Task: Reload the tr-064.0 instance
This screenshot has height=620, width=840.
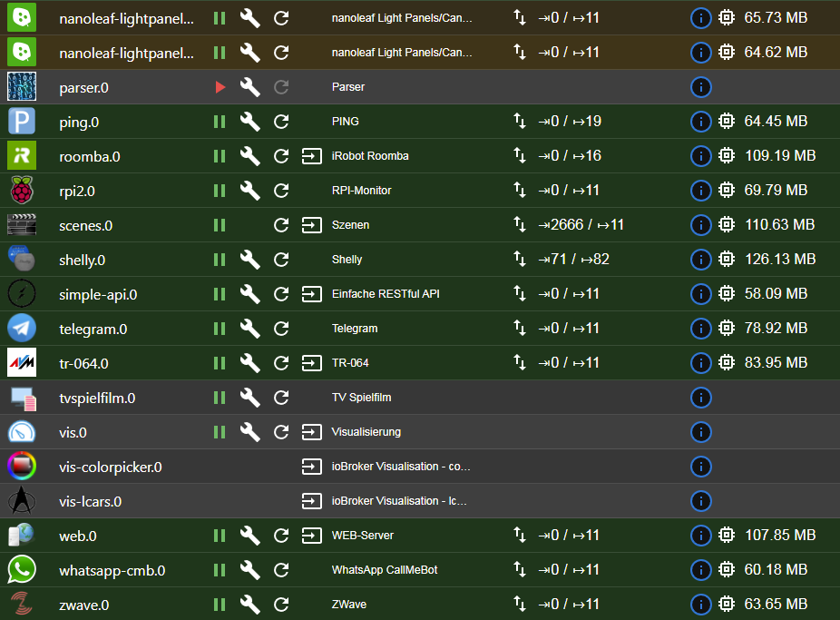Action: (x=281, y=363)
